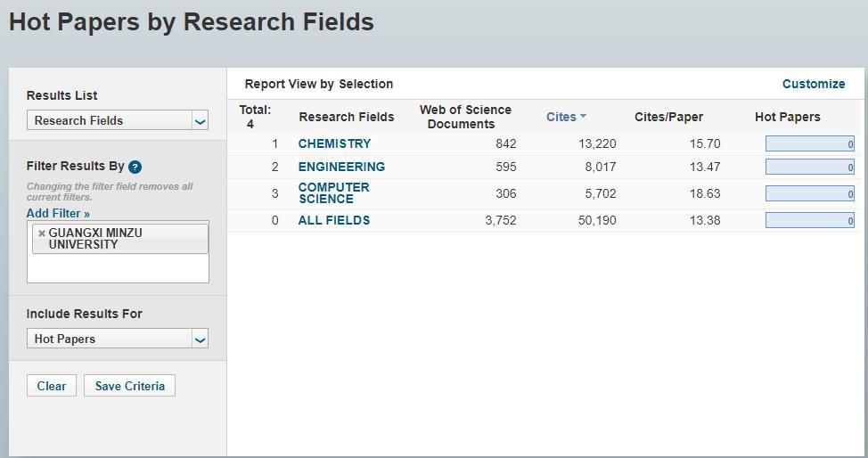The image size is (868, 458).
Task: Click inside the filter input box
Action: 118,268
